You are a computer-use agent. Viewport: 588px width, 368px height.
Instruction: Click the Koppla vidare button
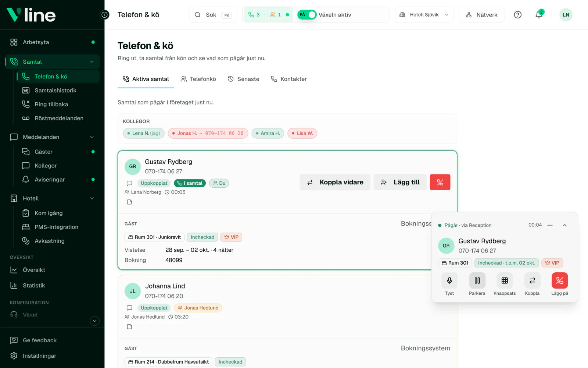click(x=335, y=182)
